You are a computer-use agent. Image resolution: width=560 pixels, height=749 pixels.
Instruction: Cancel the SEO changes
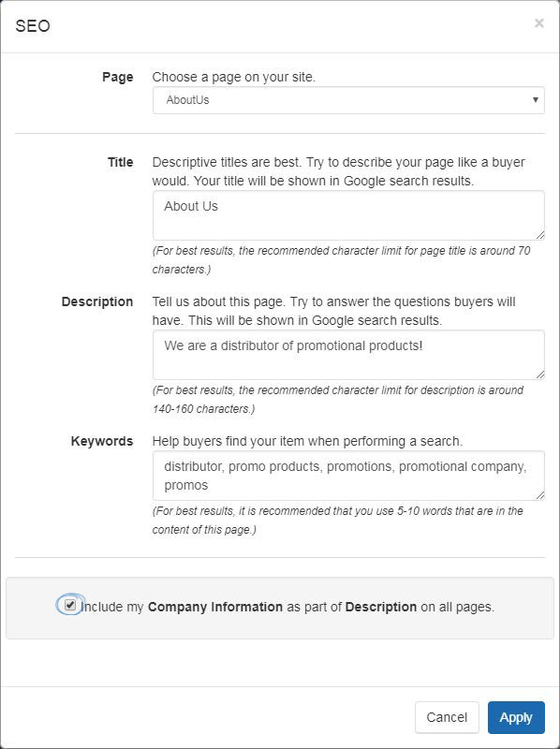pyautogui.click(x=447, y=717)
